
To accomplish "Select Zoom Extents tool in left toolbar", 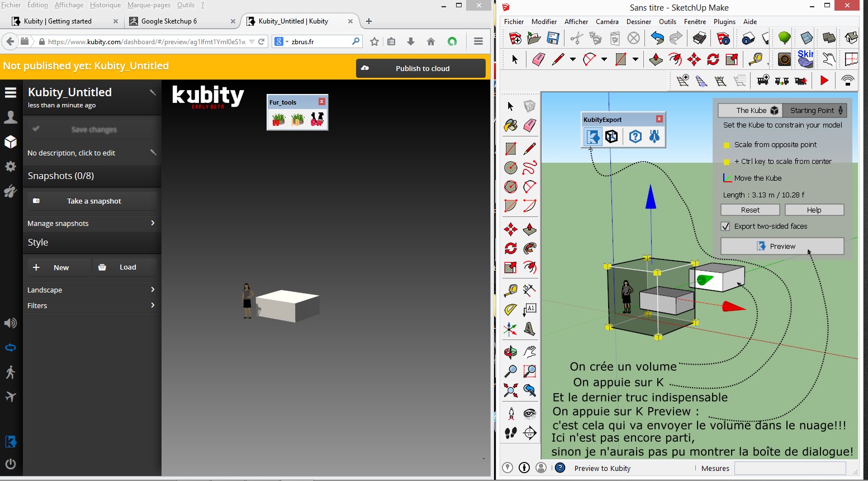I will click(510, 390).
